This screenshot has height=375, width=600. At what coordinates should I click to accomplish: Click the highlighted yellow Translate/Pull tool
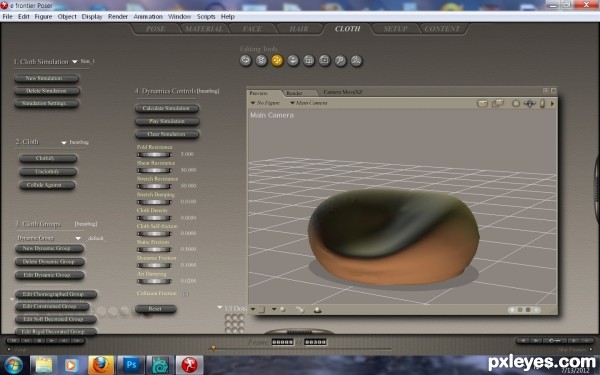point(277,60)
